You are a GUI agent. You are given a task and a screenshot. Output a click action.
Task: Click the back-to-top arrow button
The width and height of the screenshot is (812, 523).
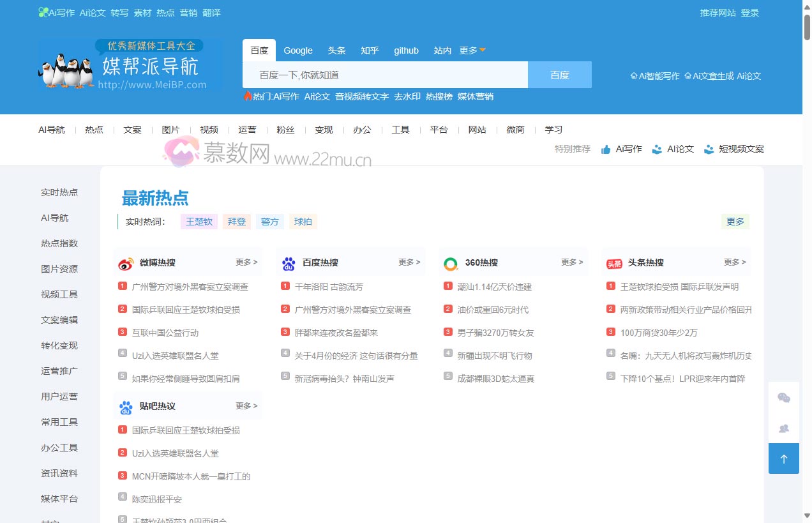[x=783, y=459]
